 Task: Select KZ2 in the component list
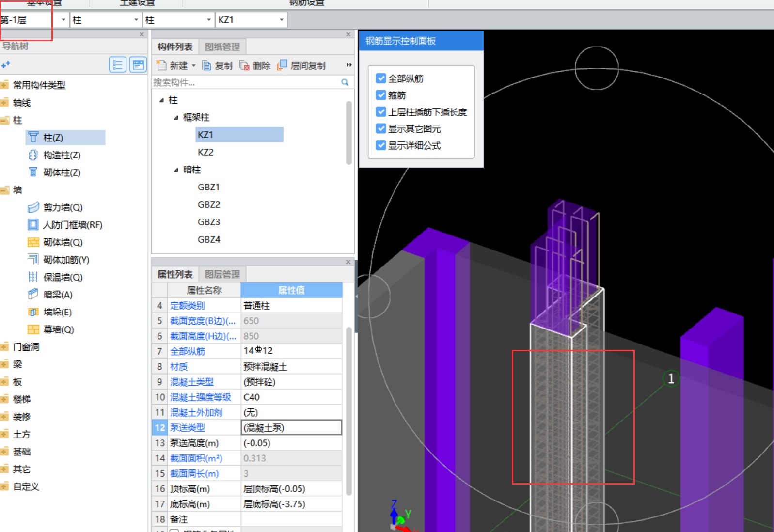(205, 152)
